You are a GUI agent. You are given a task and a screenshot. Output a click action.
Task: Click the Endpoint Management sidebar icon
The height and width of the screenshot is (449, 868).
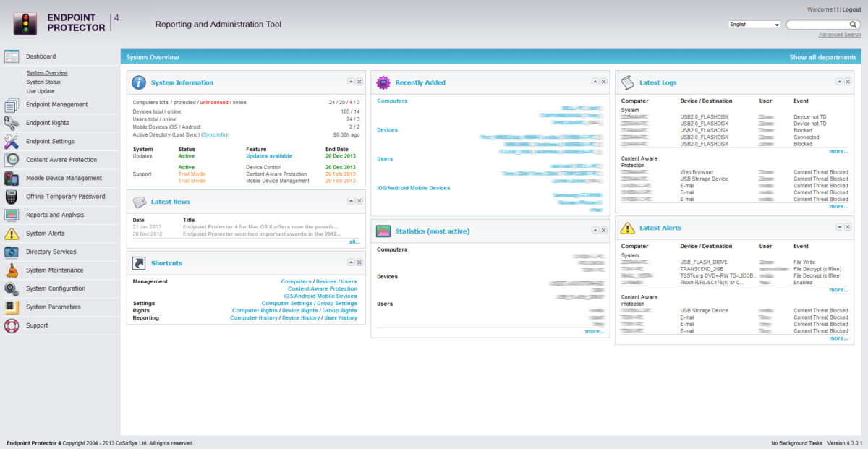pyautogui.click(x=12, y=105)
